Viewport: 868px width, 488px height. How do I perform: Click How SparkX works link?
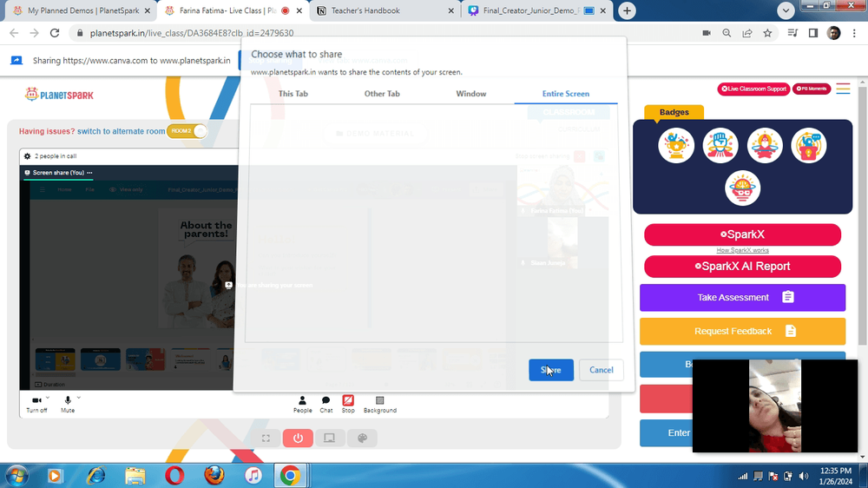coord(742,250)
